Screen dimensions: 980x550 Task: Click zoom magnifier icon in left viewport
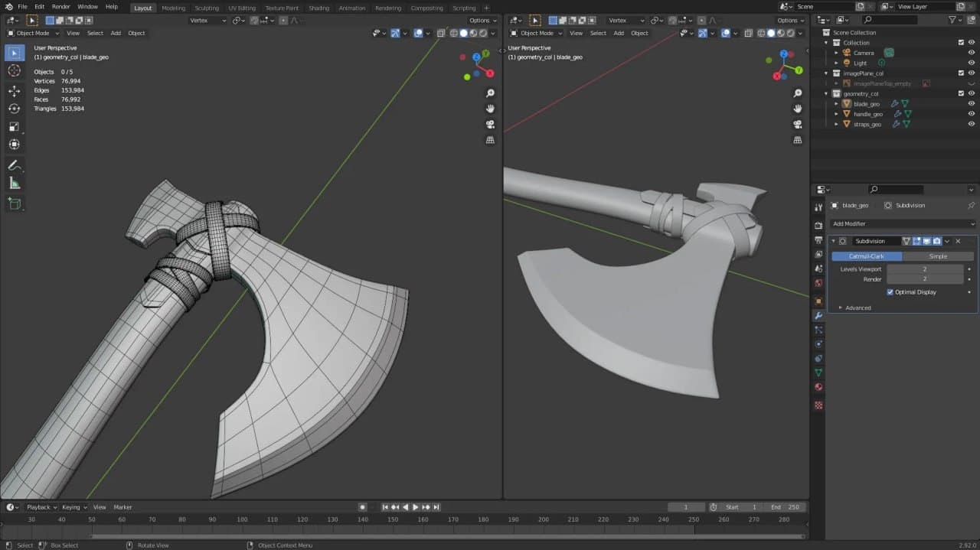[x=490, y=93]
